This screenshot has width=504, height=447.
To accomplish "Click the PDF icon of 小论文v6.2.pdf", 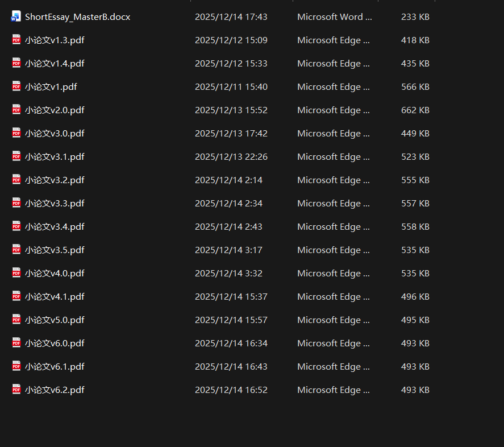I will pyautogui.click(x=16, y=390).
